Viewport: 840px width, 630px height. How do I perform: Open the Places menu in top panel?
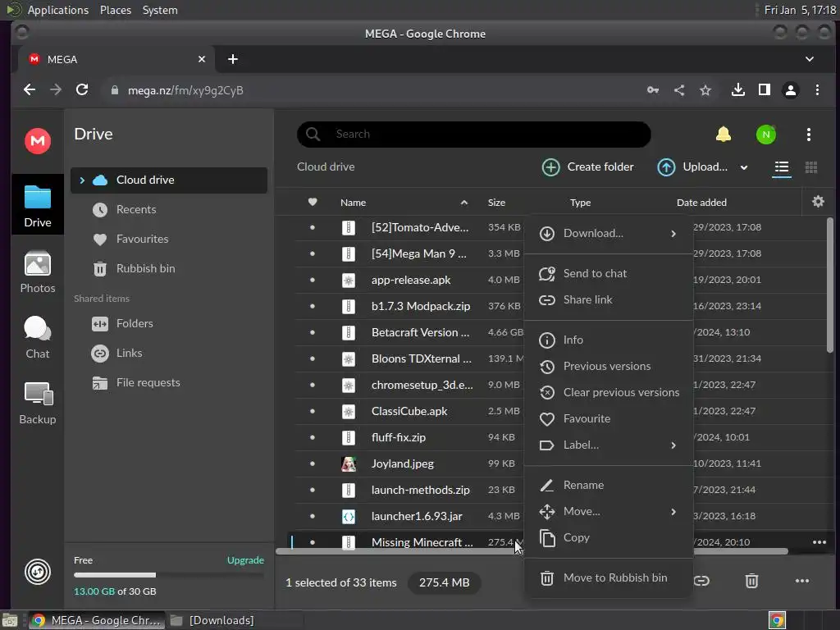coord(115,10)
